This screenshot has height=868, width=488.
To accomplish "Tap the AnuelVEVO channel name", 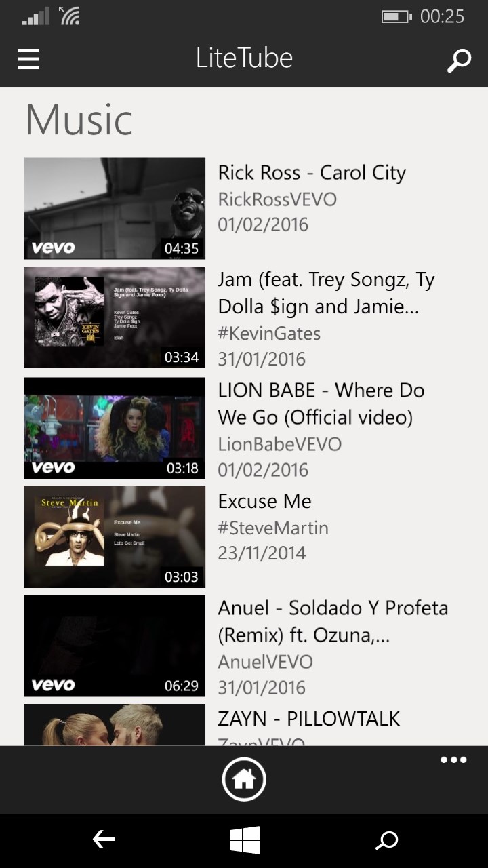I will pos(265,662).
